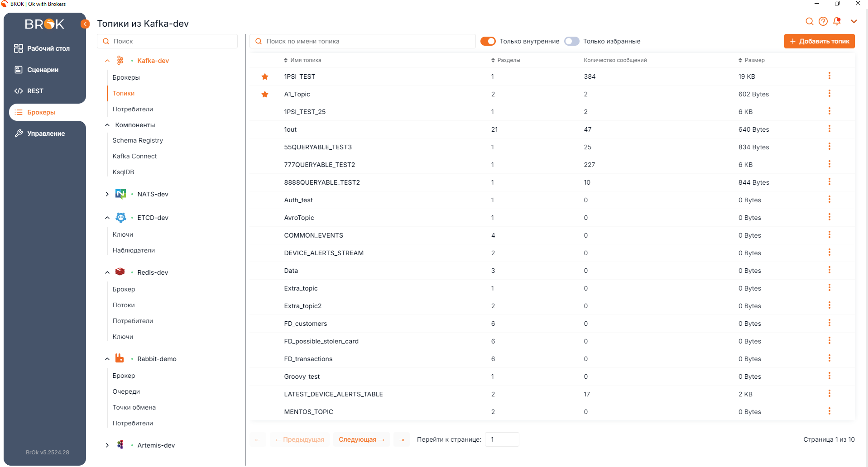Open the help question mark icon
The width and height of the screenshot is (868, 467).
pyautogui.click(x=823, y=21)
